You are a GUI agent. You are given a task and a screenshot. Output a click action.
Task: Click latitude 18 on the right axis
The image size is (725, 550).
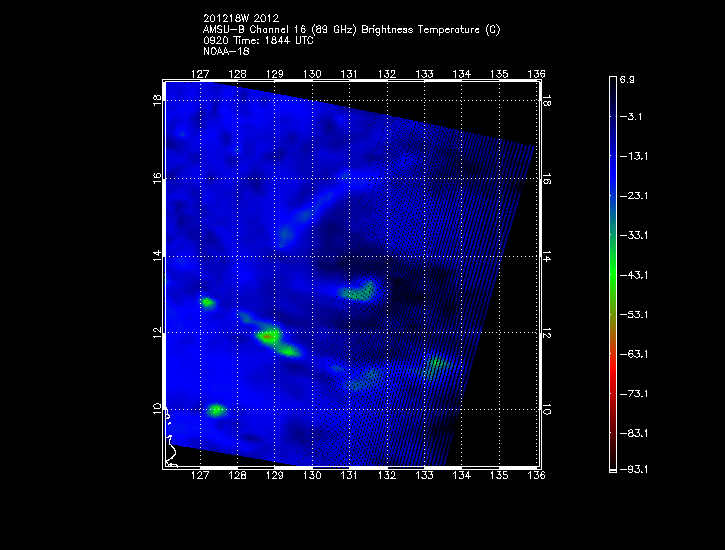[x=546, y=100]
